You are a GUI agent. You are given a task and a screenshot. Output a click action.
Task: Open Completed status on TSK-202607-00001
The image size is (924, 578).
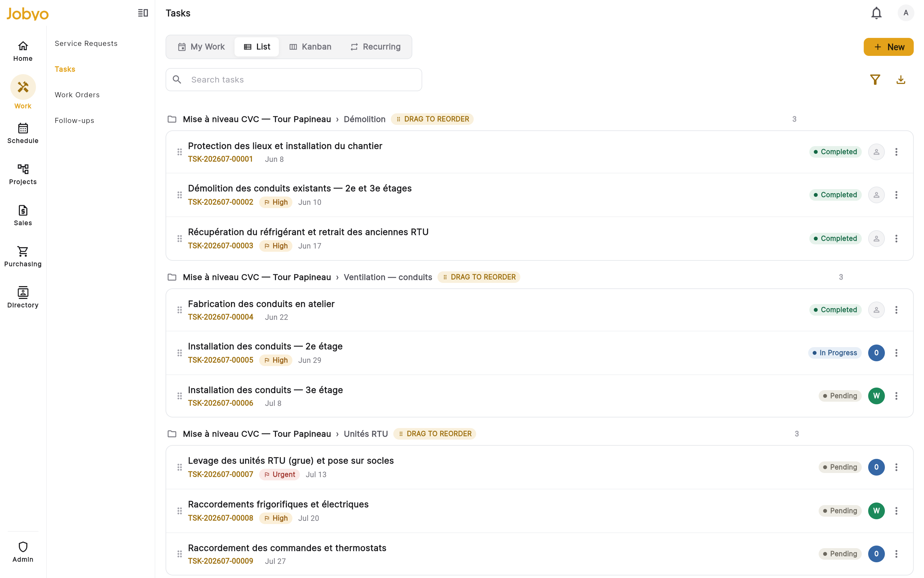835,152
